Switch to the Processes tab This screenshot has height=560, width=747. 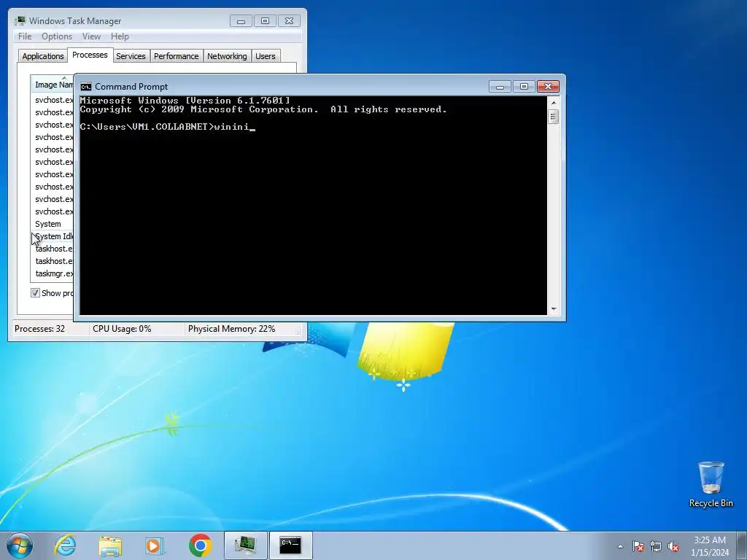[90, 55]
